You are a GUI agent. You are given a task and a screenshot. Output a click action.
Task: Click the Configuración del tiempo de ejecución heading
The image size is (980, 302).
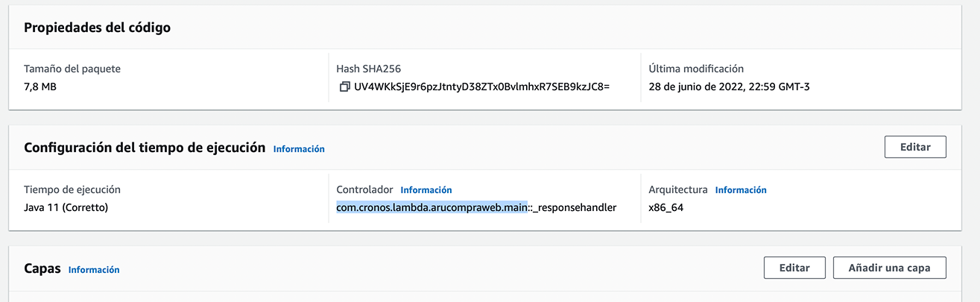[145, 148]
